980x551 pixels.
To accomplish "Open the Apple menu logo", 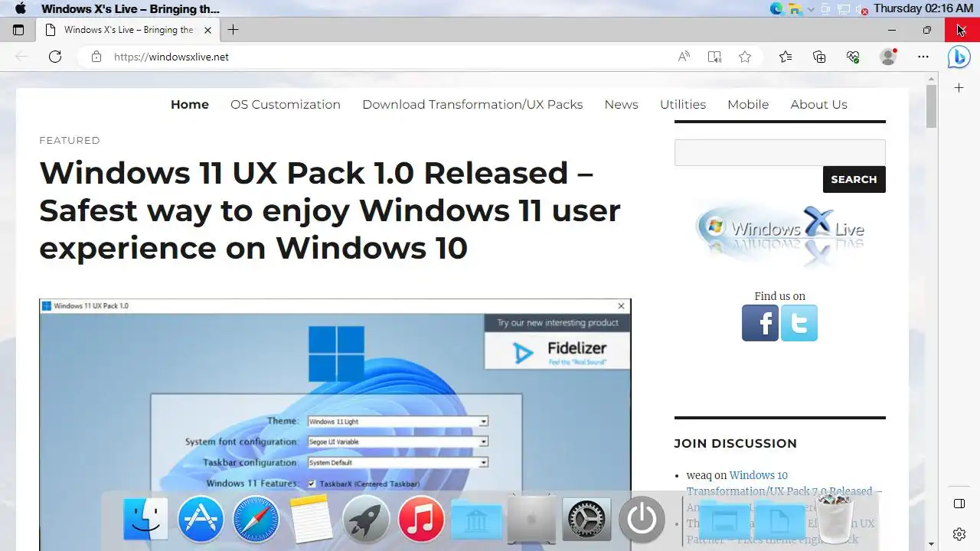I will [21, 8].
